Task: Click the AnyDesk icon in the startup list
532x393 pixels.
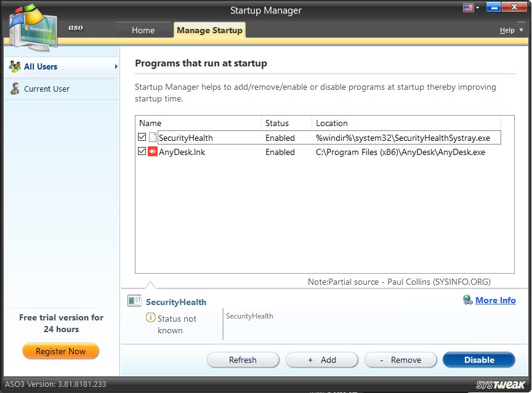Action: [x=153, y=152]
